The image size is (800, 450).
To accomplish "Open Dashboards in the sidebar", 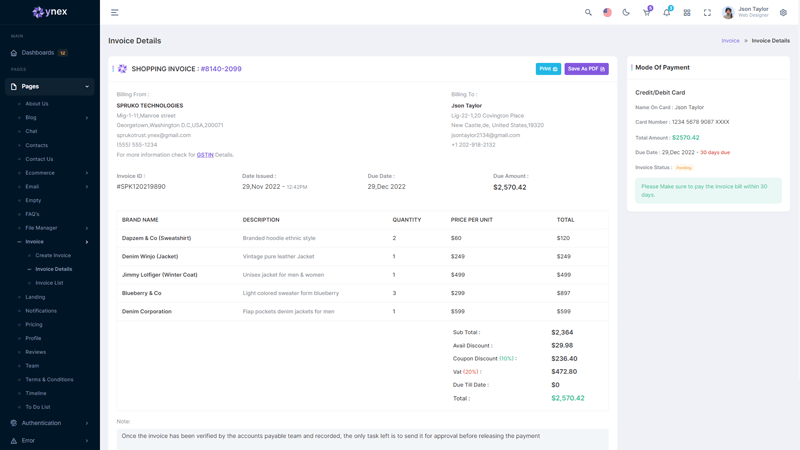I will (x=38, y=53).
